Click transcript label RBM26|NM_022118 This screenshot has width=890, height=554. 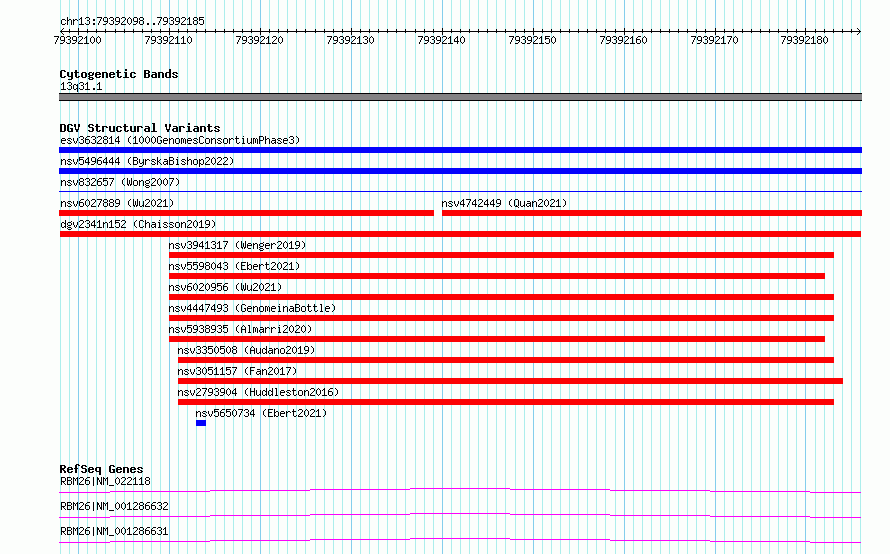(105, 481)
